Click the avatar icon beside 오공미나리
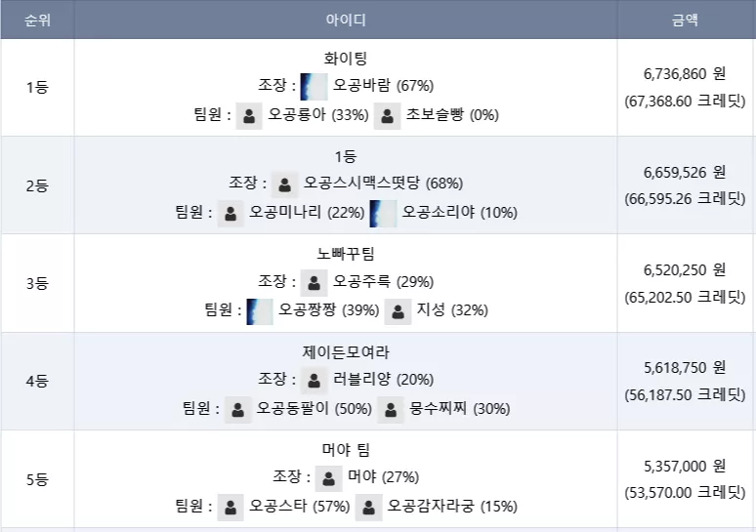Screen dimensions: 756x532 (231, 214)
